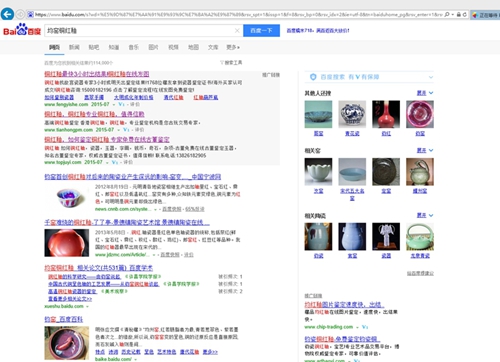Click the 百度快照 link under news.cnnb.com.cn
Viewport: 500px width, 362px height.
click(x=172, y=209)
